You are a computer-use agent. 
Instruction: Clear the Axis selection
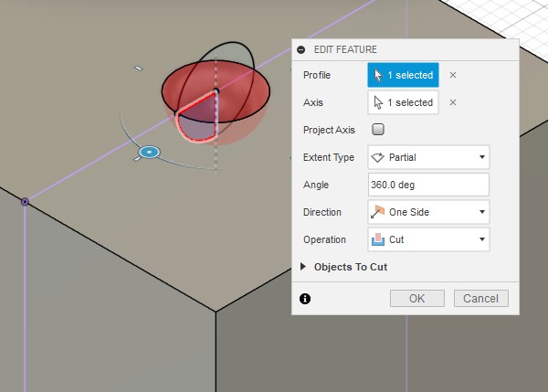tap(452, 102)
